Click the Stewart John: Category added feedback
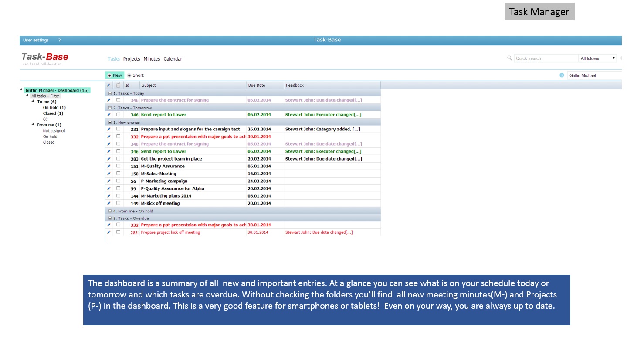Screen dimensions: 644x362 click(323, 129)
